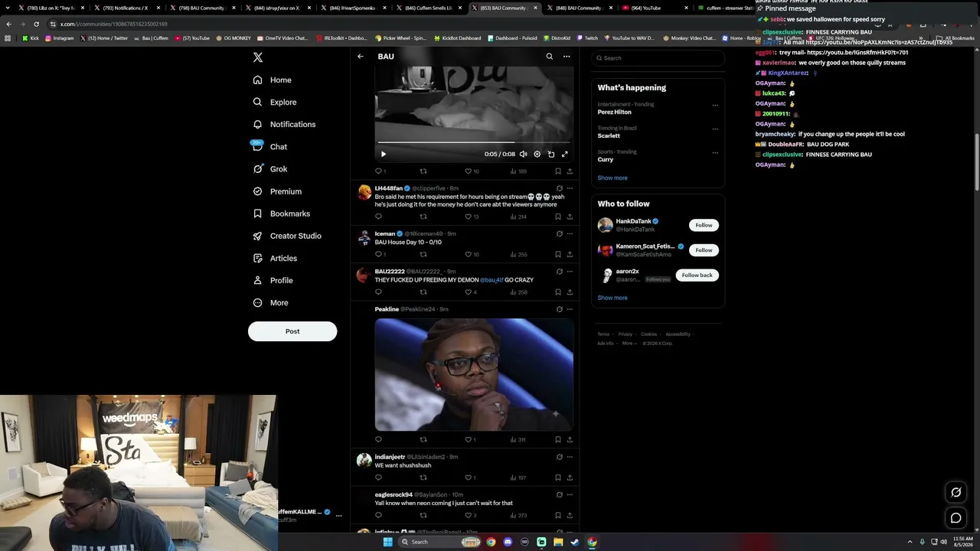Image resolution: width=980 pixels, height=551 pixels.
Task: Share BAU22222's post
Action: pyautogui.click(x=570, y=292)
